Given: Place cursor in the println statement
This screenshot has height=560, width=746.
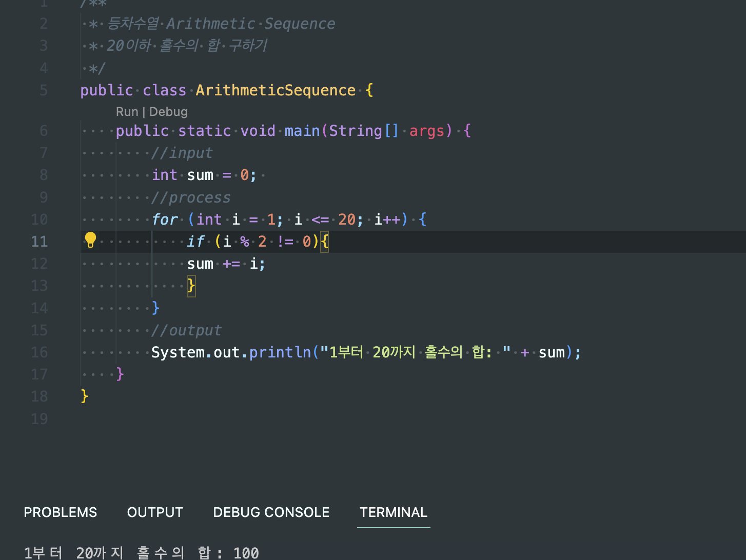Looking at the screenshot, I should pyautogui.click(x=359, y=352).
